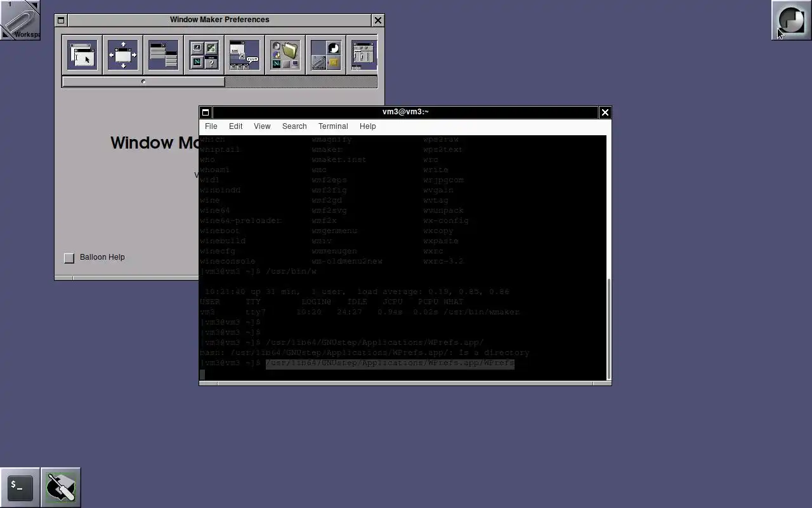Click the Balloon Help label text
The image size is (812, 508).
(x=102, y=257)
